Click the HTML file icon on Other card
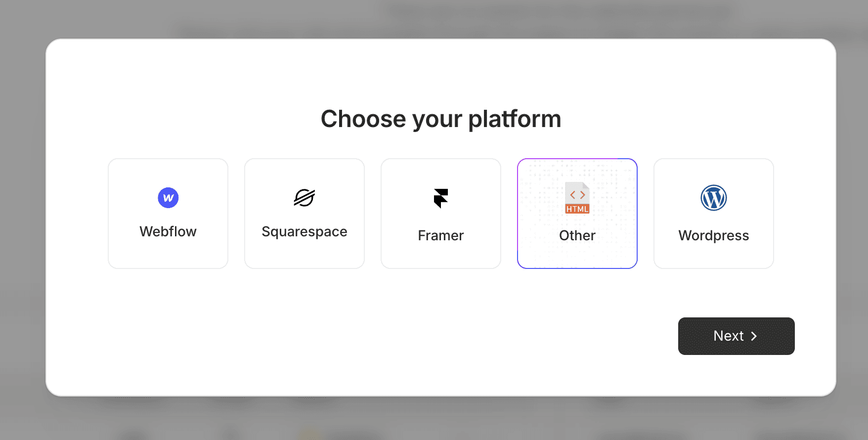Image resolution: width=868 pixels, height=440 pixels. coord(577,198)
